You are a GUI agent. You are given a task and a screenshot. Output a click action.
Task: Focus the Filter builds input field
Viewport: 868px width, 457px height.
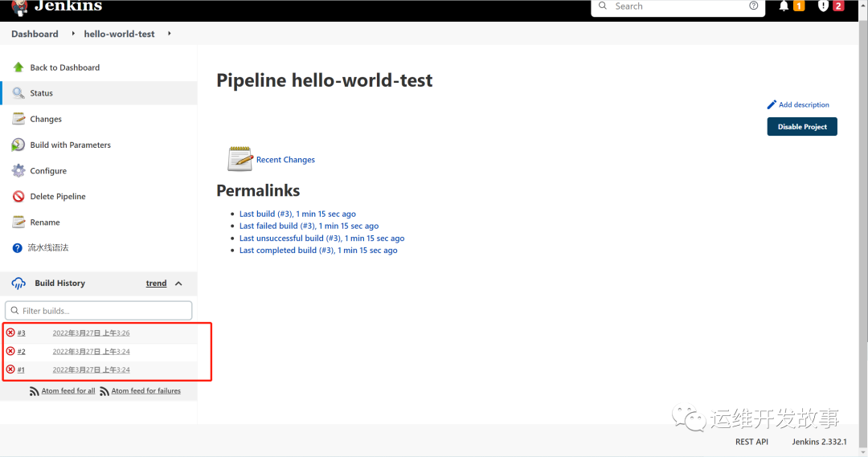coord(99,310)
